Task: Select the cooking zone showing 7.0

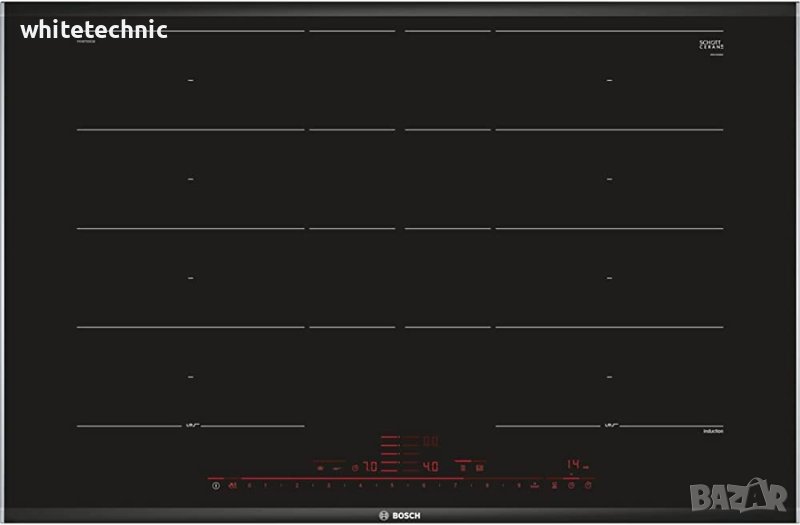Action: point(369,466)
